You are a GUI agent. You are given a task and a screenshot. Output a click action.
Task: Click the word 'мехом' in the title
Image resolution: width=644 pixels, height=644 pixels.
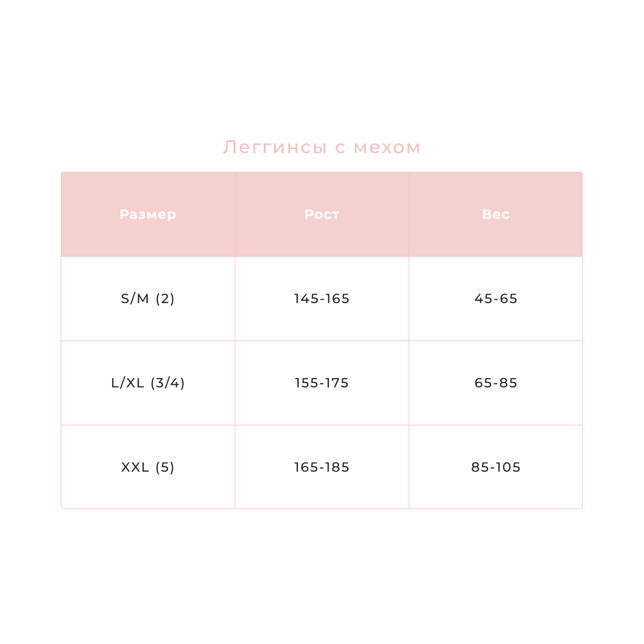point(387,148)
